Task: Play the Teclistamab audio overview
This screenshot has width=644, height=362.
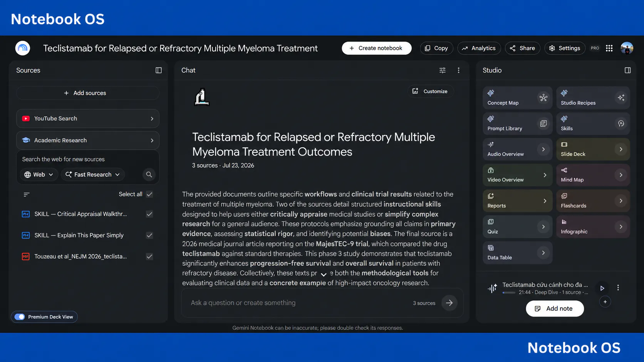Action: [x=602, y=288]
